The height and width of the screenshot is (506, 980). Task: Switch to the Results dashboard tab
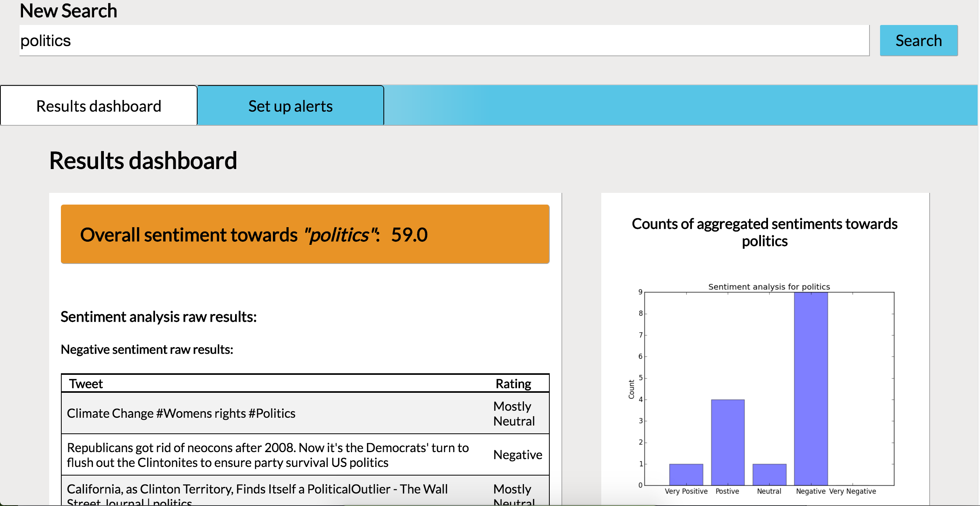pyautogui.click(x=99, y=106)
